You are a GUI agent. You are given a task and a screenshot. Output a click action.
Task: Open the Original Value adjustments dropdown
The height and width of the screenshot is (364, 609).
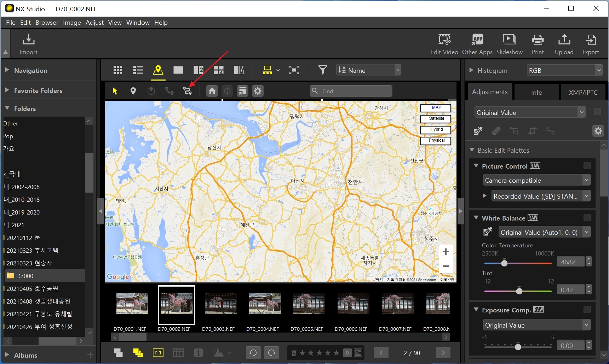coord(530,112)
